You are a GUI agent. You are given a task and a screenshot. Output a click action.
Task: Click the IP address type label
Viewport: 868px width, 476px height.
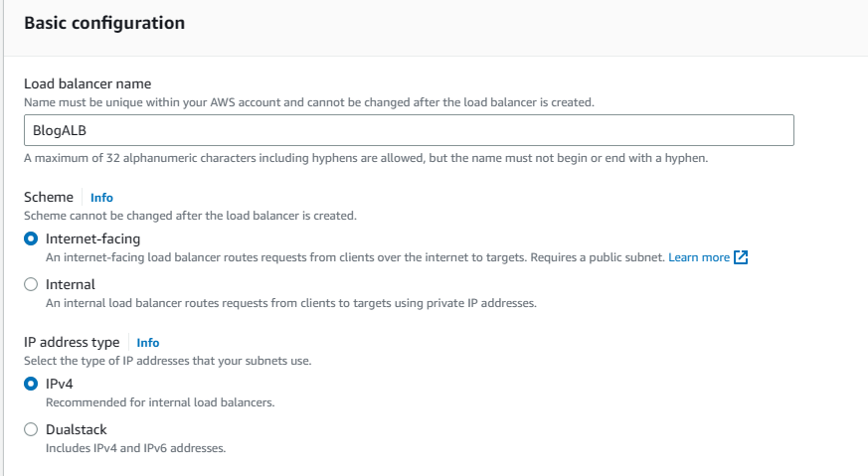(x=72, y=342)
